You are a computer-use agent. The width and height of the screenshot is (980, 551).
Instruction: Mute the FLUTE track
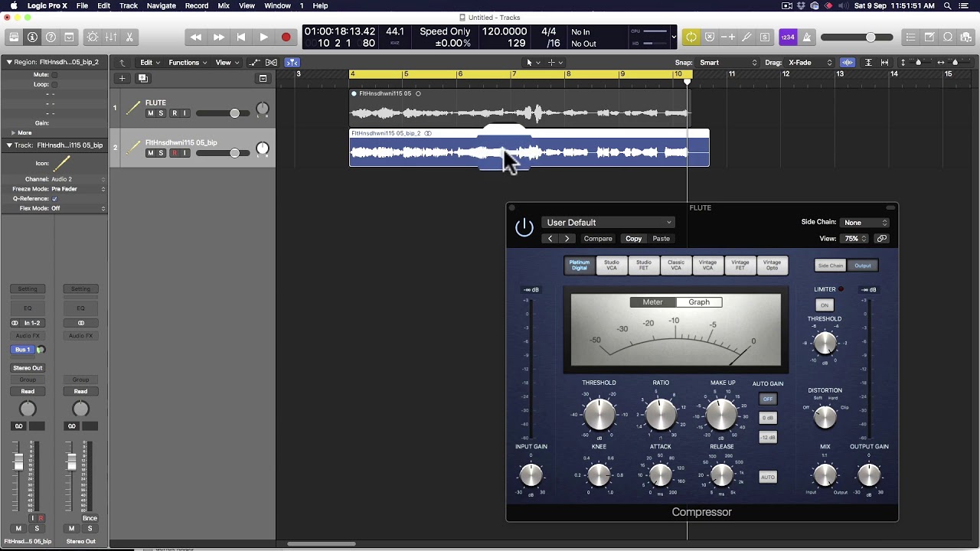151,113
